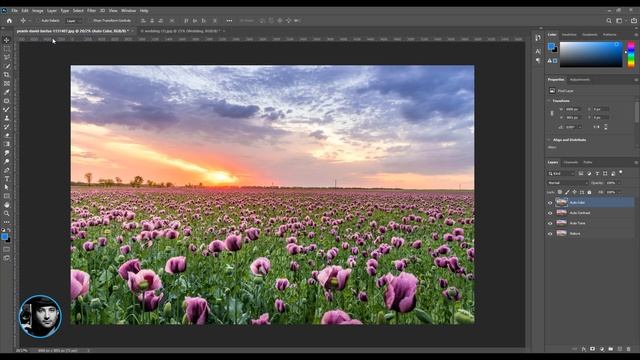The height and width of the screenshot is (360, 640).
Task: Switch to the Swatches tab
Action: [569, 35]
